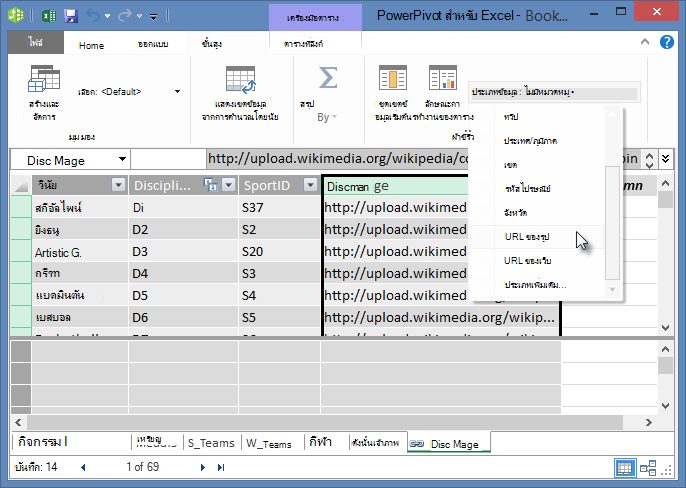This screenshot has height=488, width=686.
Task: Switch to Excel workbook icon
Action: [x=49, y=16]
